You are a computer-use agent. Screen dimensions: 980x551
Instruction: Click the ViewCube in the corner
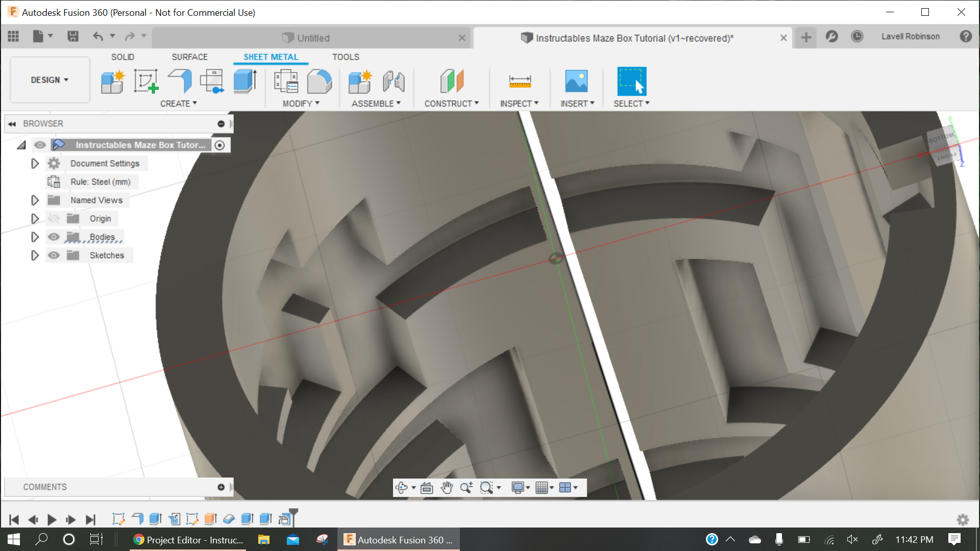click(943, 145)
